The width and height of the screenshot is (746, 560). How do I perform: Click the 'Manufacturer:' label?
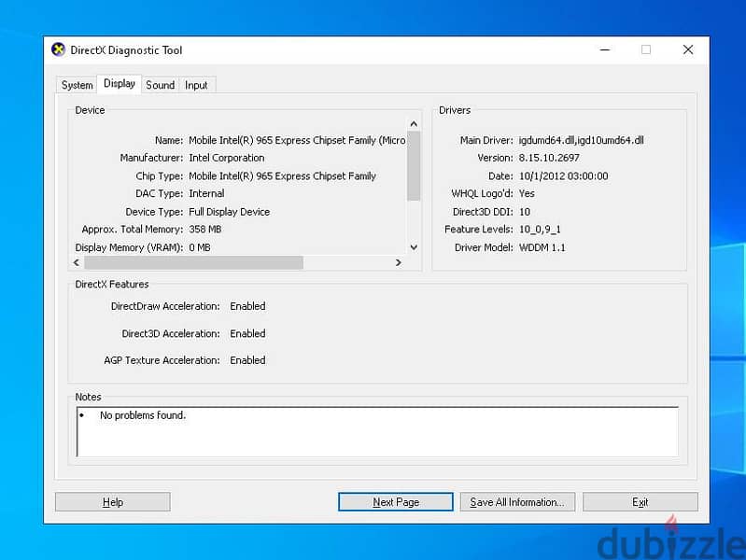[x=151, y=158]
